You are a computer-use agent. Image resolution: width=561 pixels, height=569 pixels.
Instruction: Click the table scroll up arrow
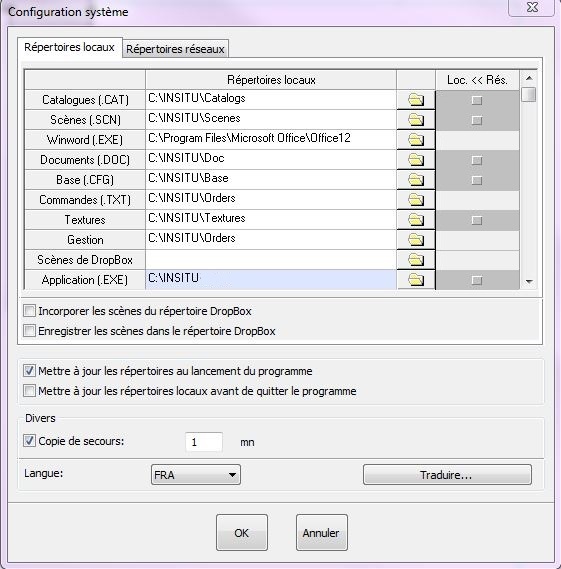[x=529, y=78]
